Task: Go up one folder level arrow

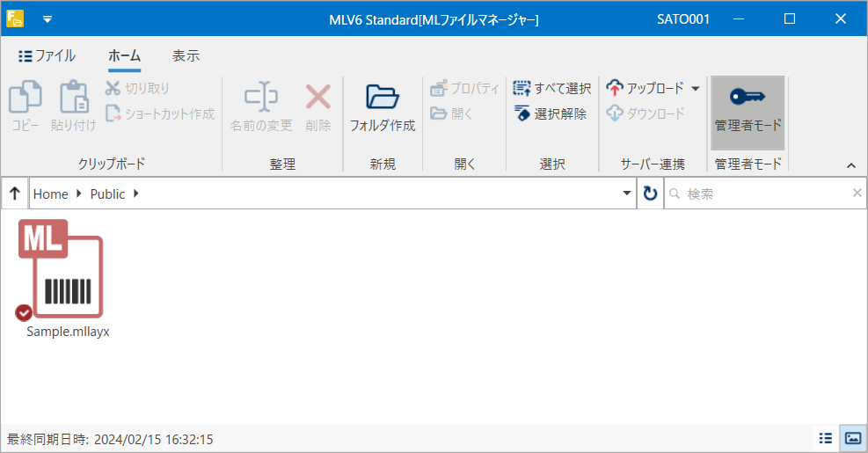Action: 15,194
